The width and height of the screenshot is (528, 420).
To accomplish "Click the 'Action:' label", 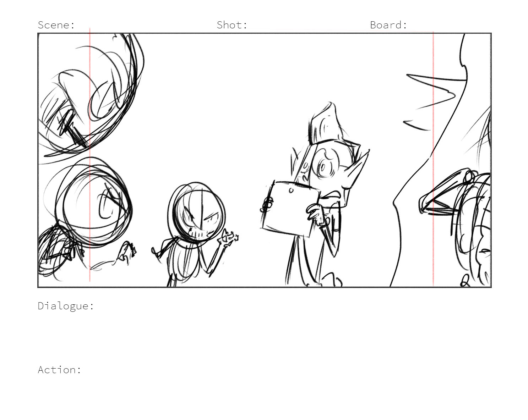I will coord(60,370).
